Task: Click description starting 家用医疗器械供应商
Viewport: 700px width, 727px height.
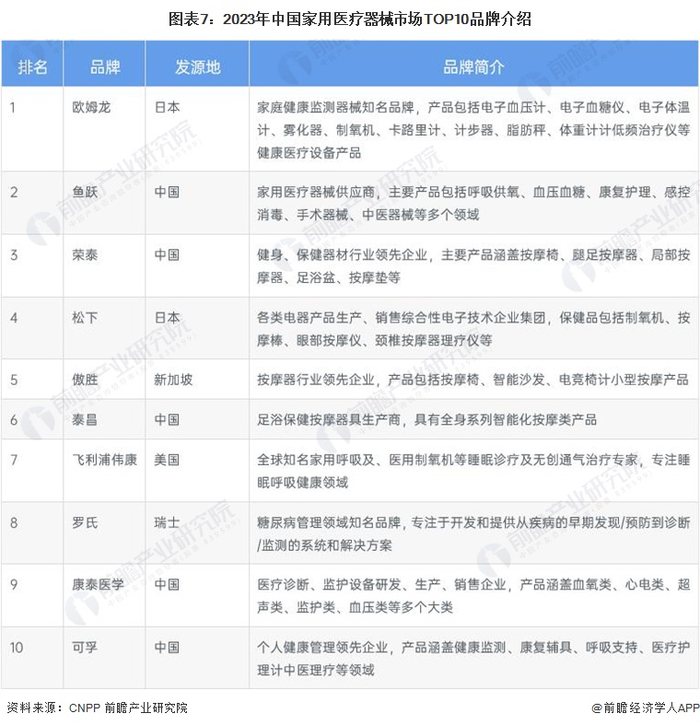Action: [473, 203]
